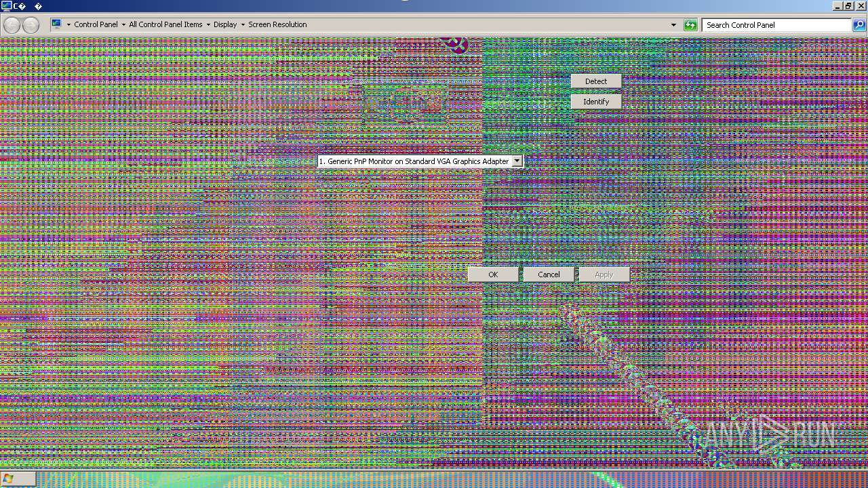This screenshot has height=488, width=868.
Task: Open the address bar history dropdown
Action: tap(673, 25)
